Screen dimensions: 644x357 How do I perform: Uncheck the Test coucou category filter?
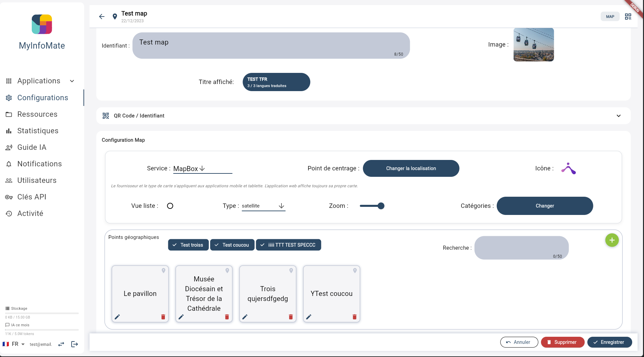pos(232,245)
